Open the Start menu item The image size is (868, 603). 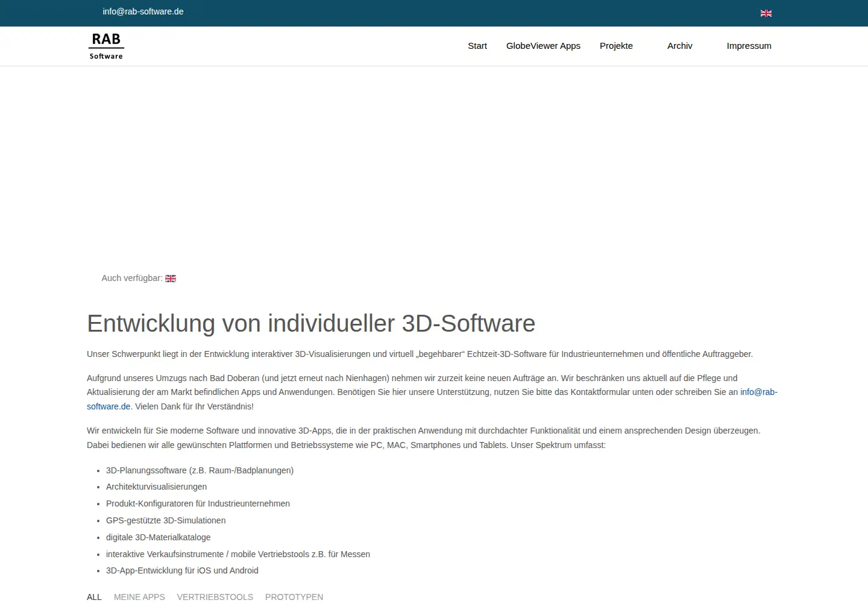477,46
